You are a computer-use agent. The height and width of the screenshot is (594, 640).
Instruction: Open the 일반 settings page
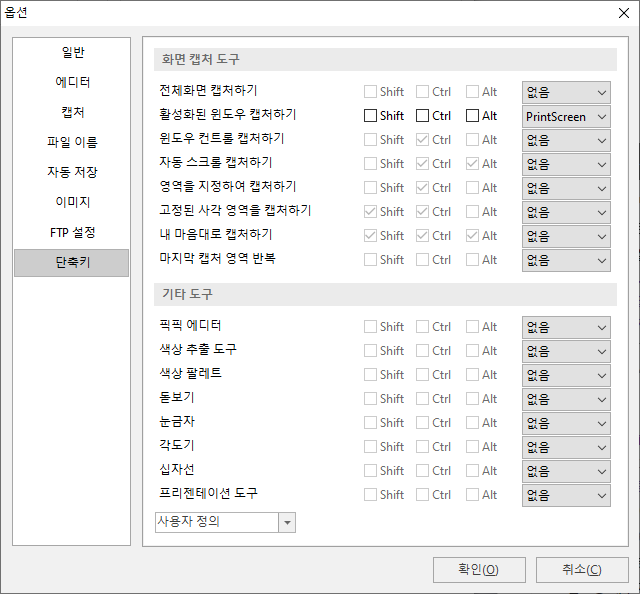[72, 52]
